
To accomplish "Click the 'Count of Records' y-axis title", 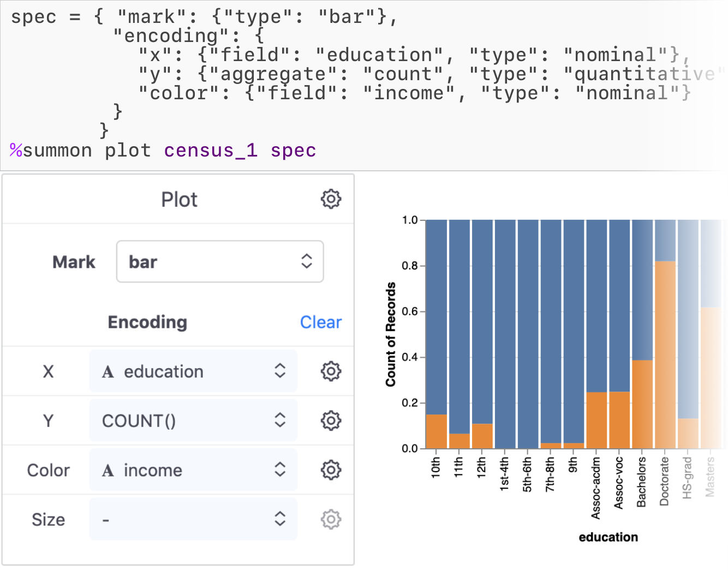I will tap(391, 334).
